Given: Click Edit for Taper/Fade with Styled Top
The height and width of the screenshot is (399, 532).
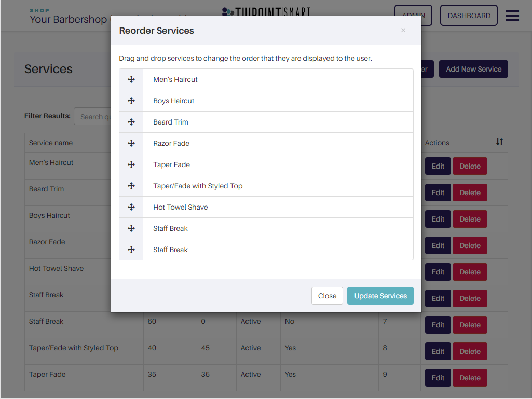Looking at the screenshot, I should click(x=438, y=351).
